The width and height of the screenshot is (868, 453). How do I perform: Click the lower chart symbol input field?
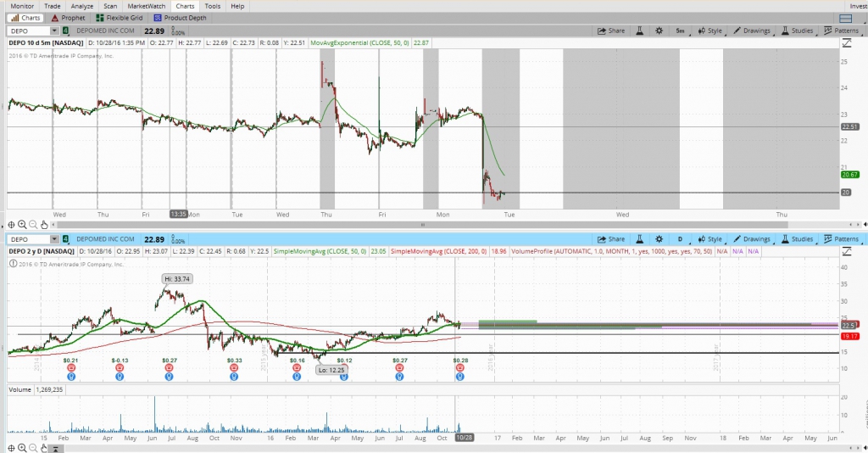click(x=25, y=239)
